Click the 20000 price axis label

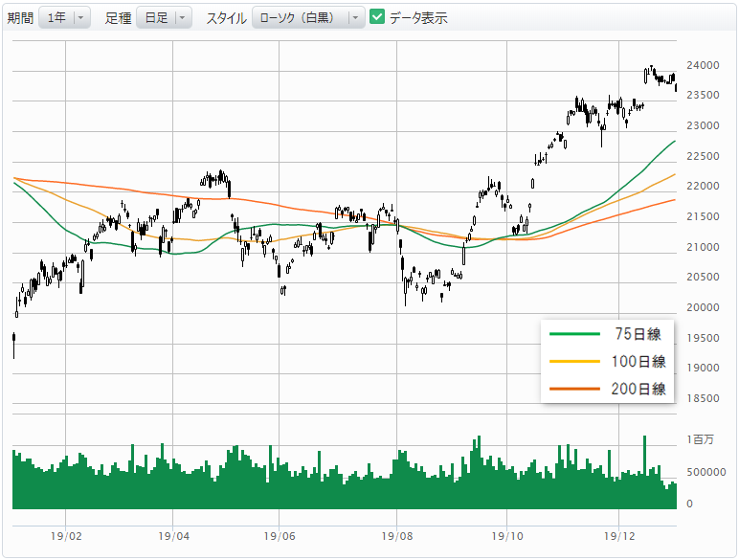[x=703, y=308]
